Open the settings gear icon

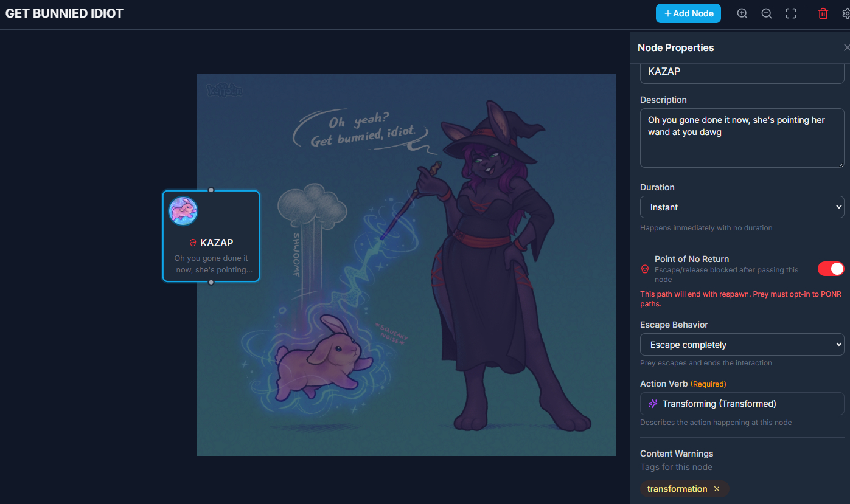click(x=846, y=13)
